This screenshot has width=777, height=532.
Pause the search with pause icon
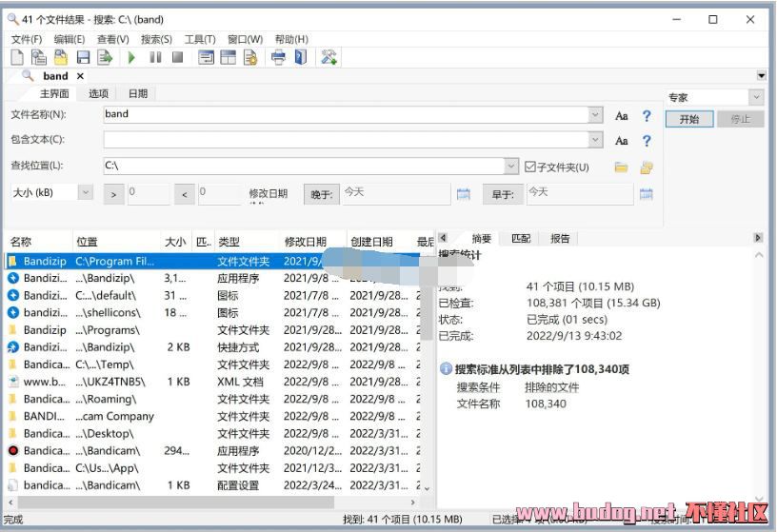click(x=155, y=57)
